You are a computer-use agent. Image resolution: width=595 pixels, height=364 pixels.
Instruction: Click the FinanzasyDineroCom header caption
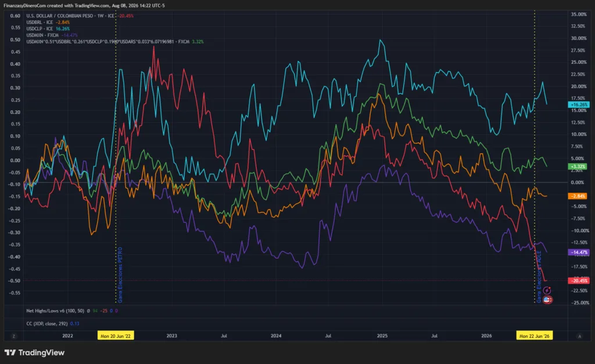84,6
